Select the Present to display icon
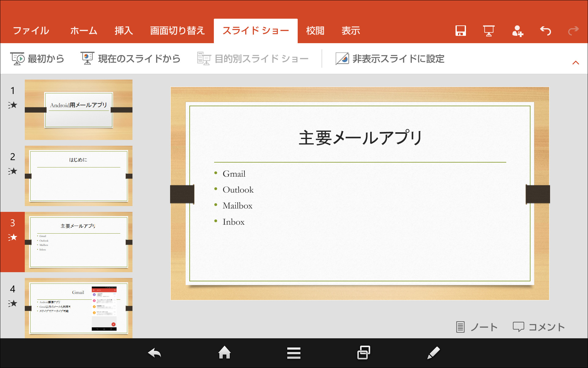 [488, 30]
